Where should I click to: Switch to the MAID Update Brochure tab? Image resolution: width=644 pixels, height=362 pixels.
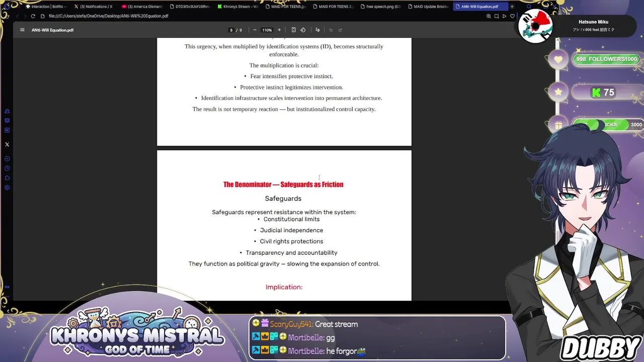tap(428, 7)
